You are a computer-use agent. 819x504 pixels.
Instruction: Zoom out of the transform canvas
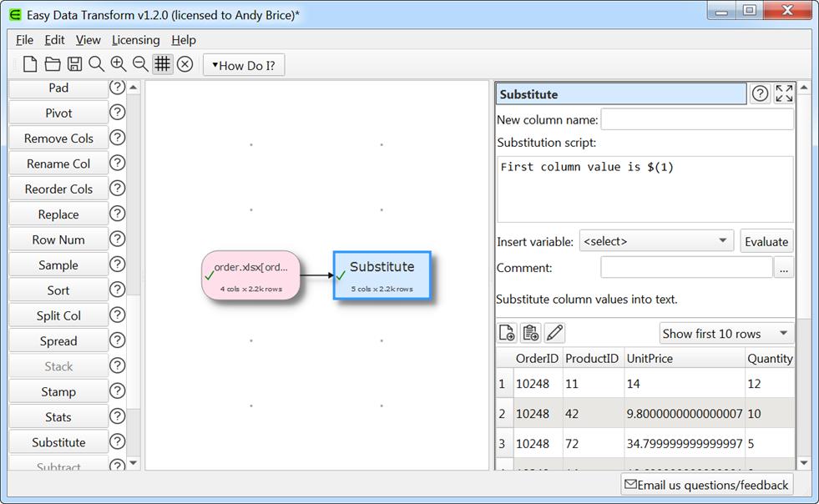pos(139,63)
